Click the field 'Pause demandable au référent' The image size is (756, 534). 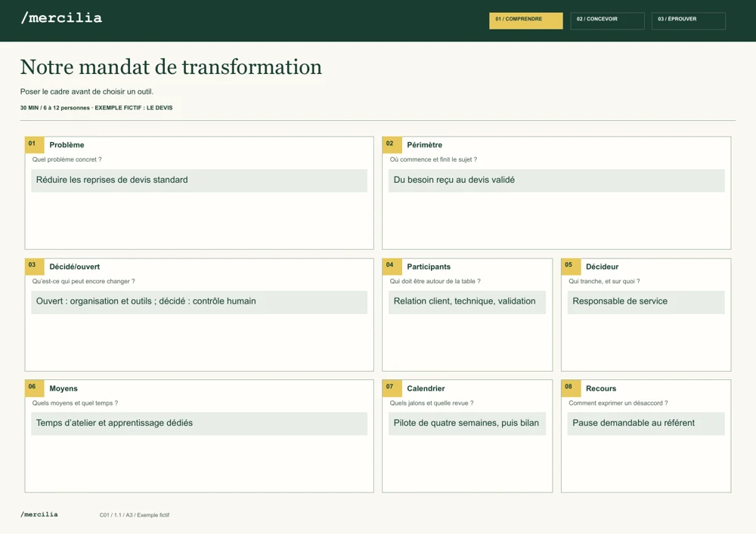point(646,424)
